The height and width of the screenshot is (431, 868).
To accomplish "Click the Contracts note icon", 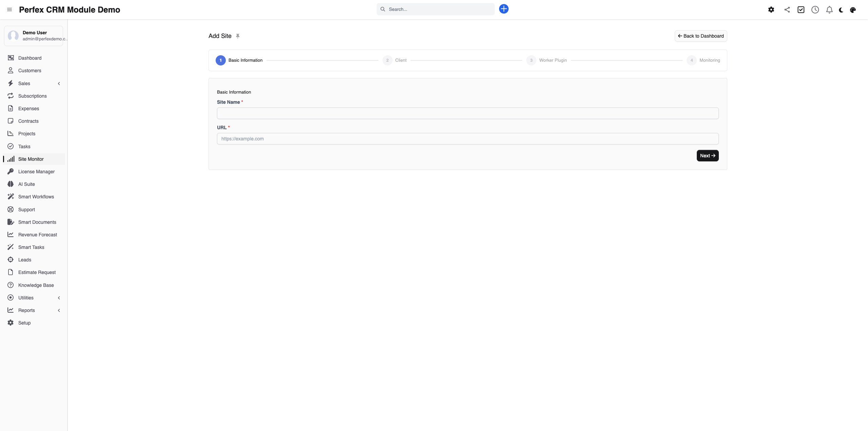I will pyautogui.click(x=11, y=121).
